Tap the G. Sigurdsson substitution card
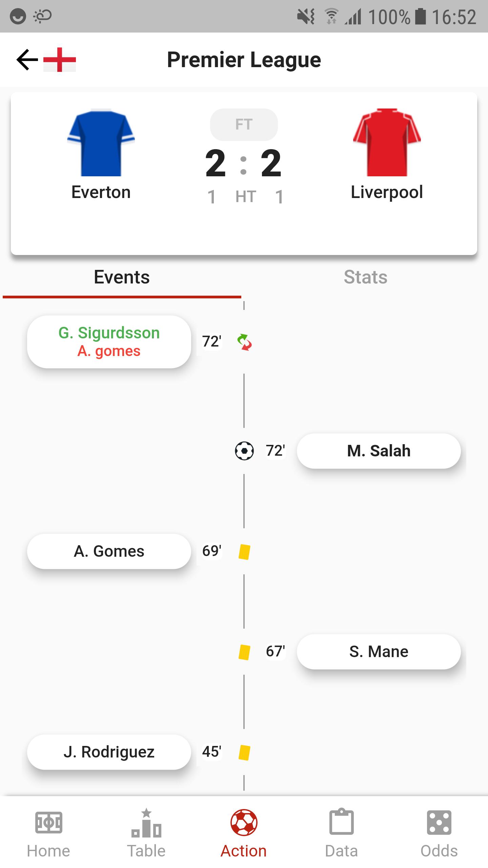488x868 pixels. pos(109,342)
